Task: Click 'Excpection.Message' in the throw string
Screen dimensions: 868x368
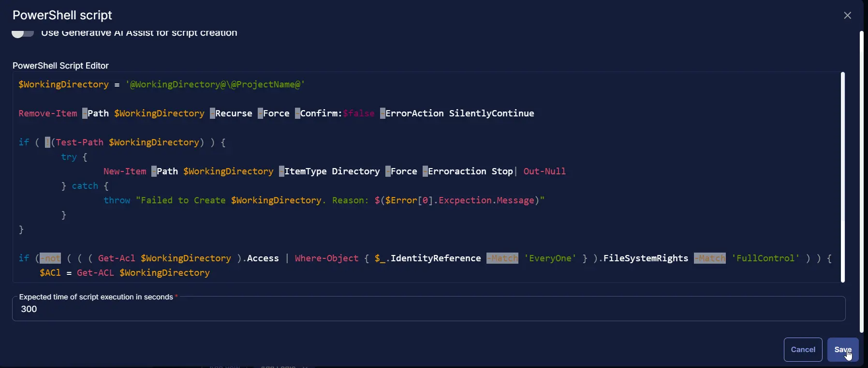Action: 486,200
